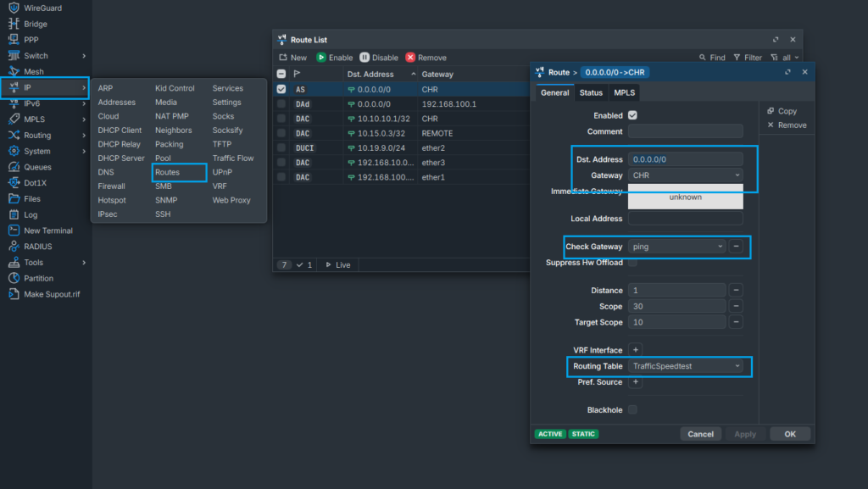Check the 10.10.10.1/32 route row checkbox
The image size is (868, 489).
281,119
